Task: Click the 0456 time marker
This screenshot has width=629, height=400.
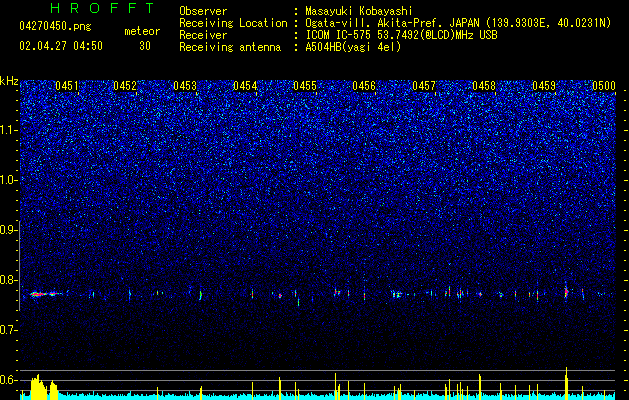Action: (x=364, y=86)
